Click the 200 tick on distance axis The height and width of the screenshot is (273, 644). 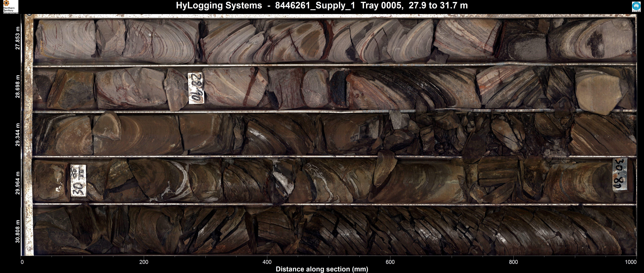point(144,262)
